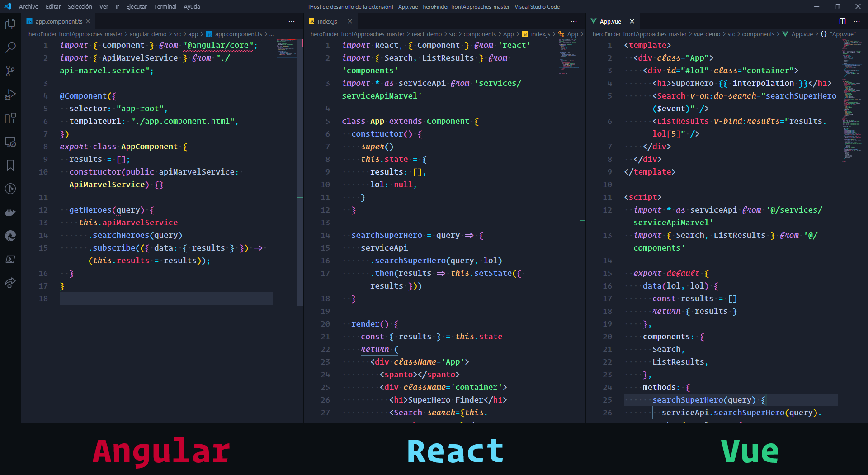This screenshot has height=475, width=868.
Task: Open the Extensions view
Action: 10,118
